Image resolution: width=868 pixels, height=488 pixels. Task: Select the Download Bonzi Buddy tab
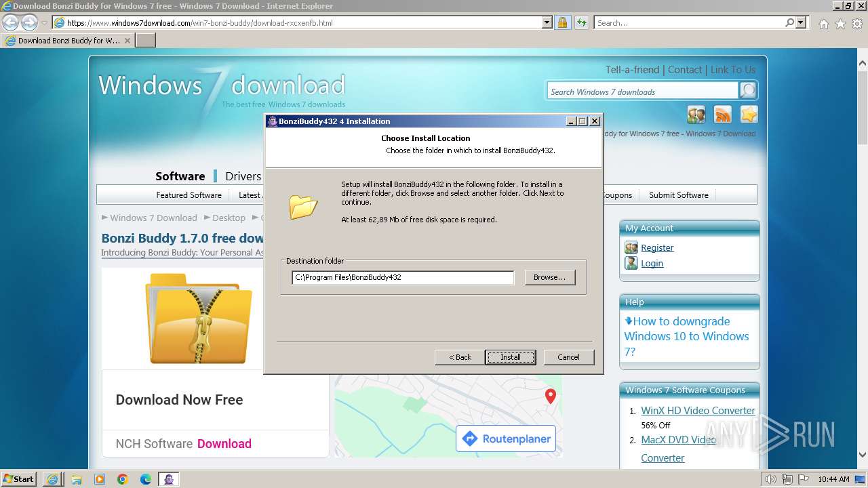(x=68, y=41)
